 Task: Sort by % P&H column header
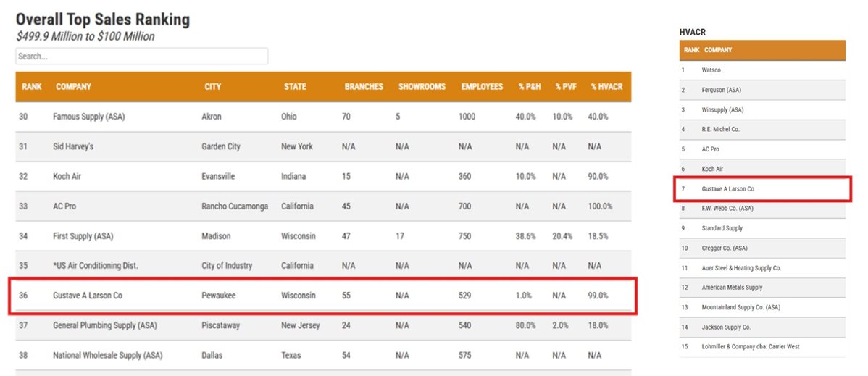point(530,87)
